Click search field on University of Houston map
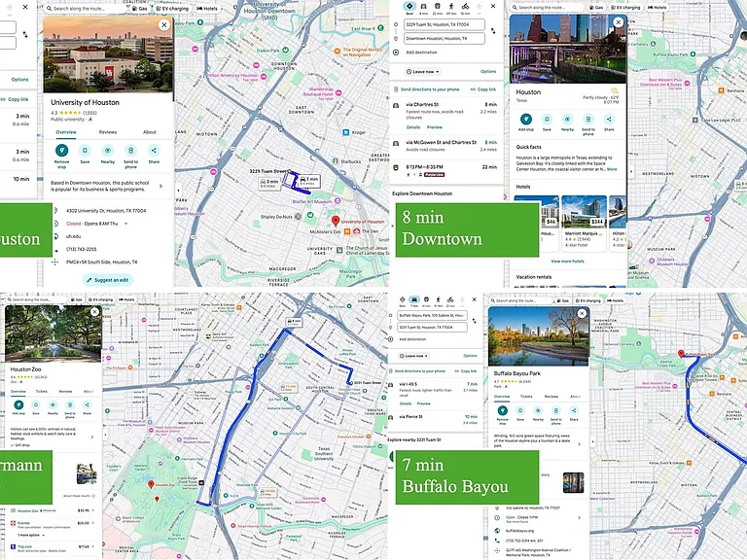Screen dimensions: 747x560 pyautogui.click(x=84, y=9)
